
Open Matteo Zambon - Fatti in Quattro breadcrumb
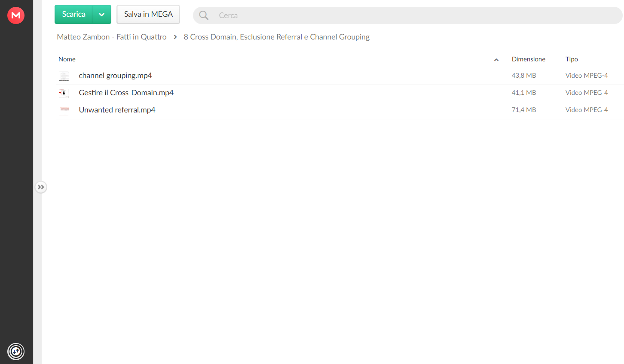click(112, 37)
